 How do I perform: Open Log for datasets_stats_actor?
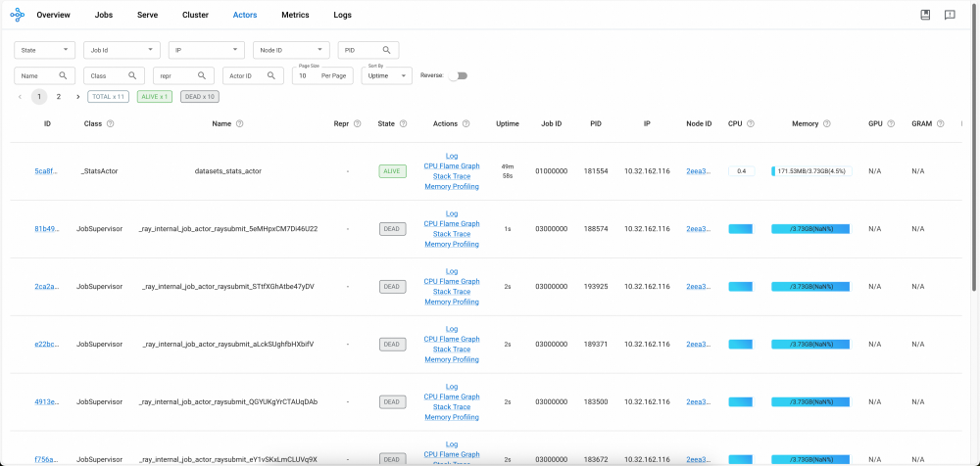pyautogui.click(x=452, y=156)
